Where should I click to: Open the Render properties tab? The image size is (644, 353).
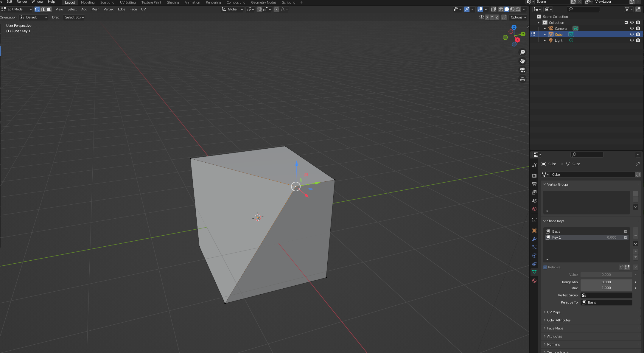click(534, 175)
